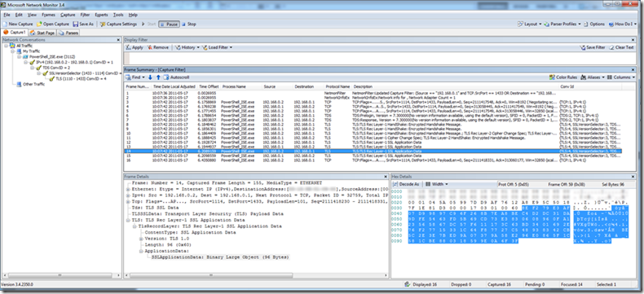The height and width of the screenshot is (294, 644).
Task: Open the Frames menu
Action: coord(48,15)
